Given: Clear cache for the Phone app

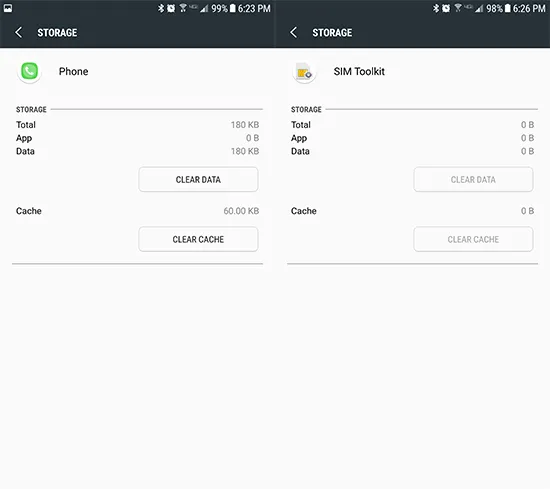Looking at the screenshot, I should coord(198,239).
